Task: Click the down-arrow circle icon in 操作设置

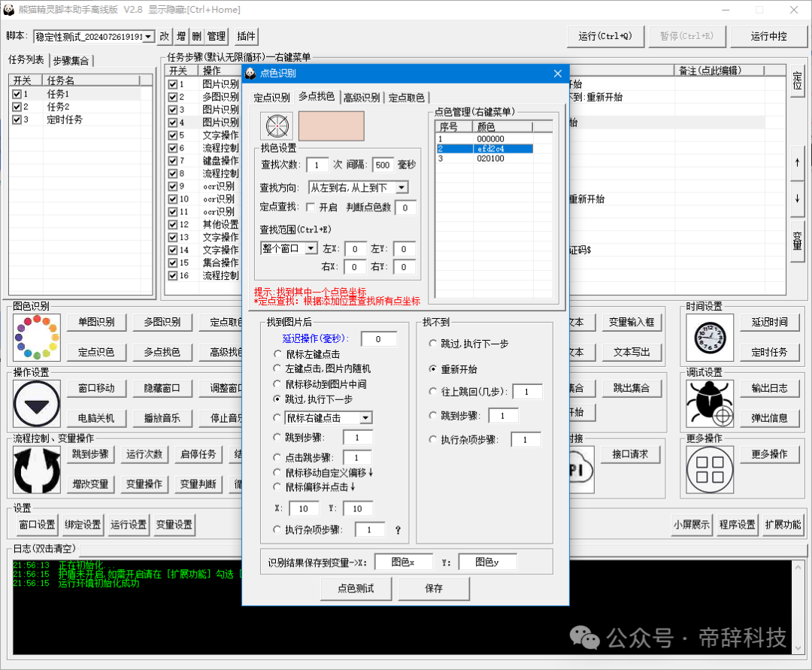Action: pyautogui.click(x=36, y=404)
